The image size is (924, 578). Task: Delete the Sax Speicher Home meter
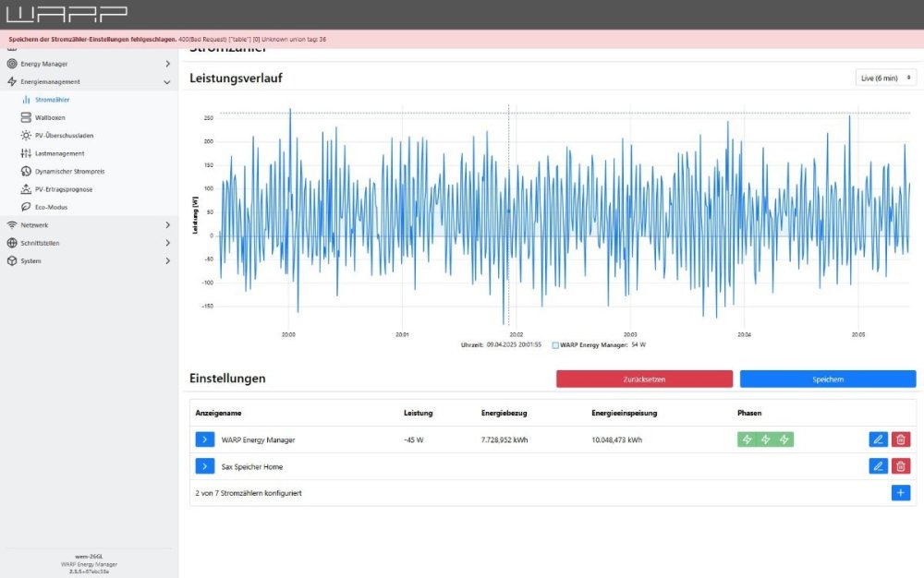901,466
